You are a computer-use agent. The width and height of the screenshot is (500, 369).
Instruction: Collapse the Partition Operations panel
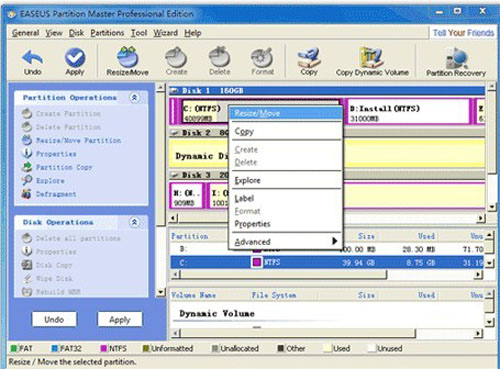(134, 98)
